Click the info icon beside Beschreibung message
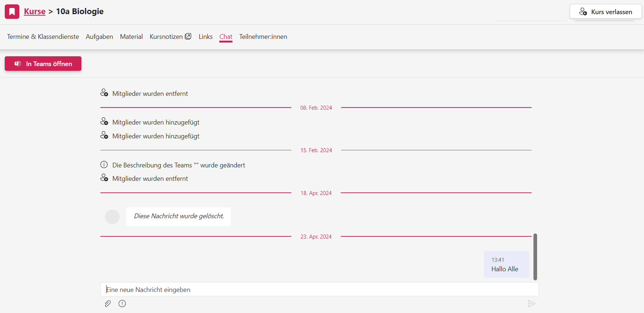This screenshot has width=644, height=313. coord(104,165)
